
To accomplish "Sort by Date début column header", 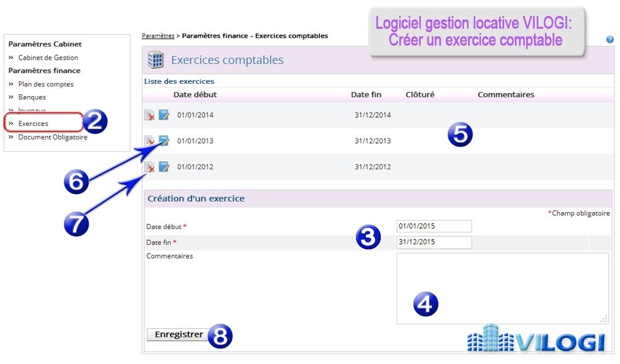I will coord(195,95).
